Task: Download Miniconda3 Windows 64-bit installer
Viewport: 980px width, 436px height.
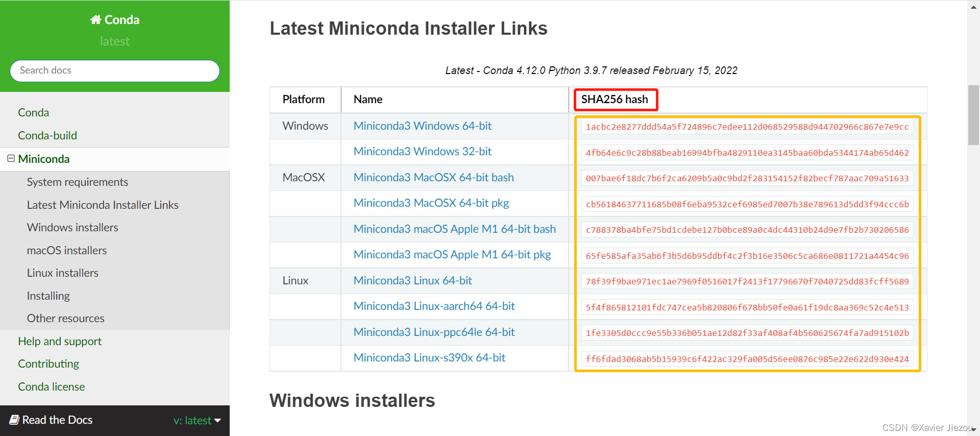Action: click(423, 126)
